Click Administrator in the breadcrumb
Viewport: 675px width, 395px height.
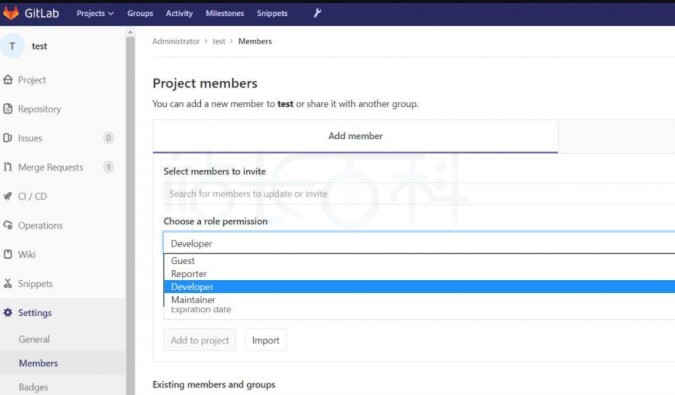(x=176, y=41)
